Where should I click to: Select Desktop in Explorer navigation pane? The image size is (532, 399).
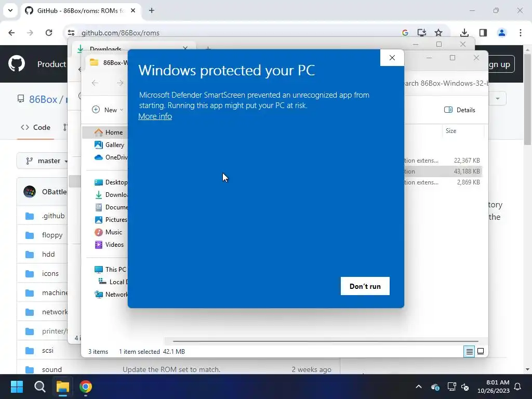111,182
